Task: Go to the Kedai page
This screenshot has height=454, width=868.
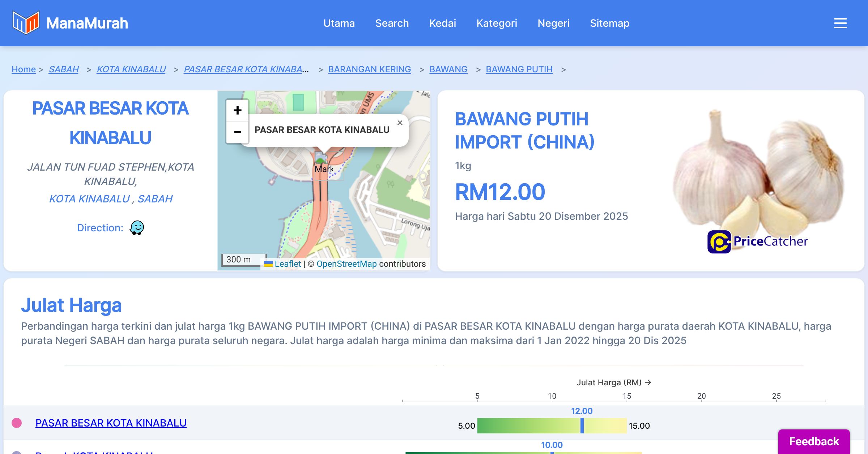Action: click(442, 23)
